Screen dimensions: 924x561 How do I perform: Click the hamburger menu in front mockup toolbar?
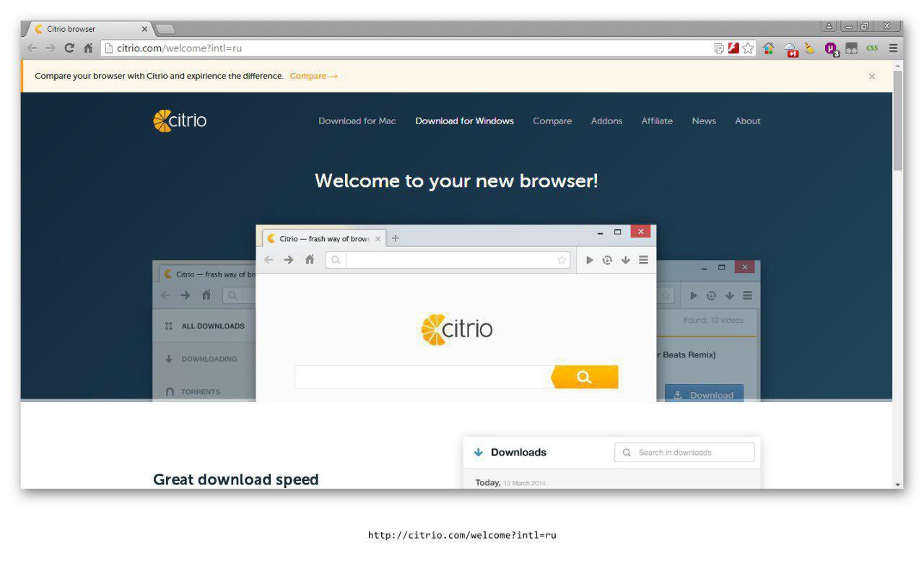point(643,260)
